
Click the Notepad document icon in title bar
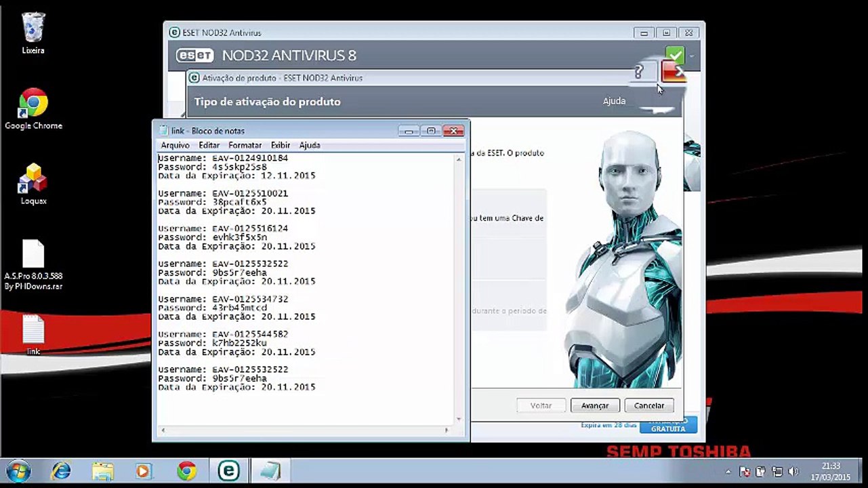(163, 131)
